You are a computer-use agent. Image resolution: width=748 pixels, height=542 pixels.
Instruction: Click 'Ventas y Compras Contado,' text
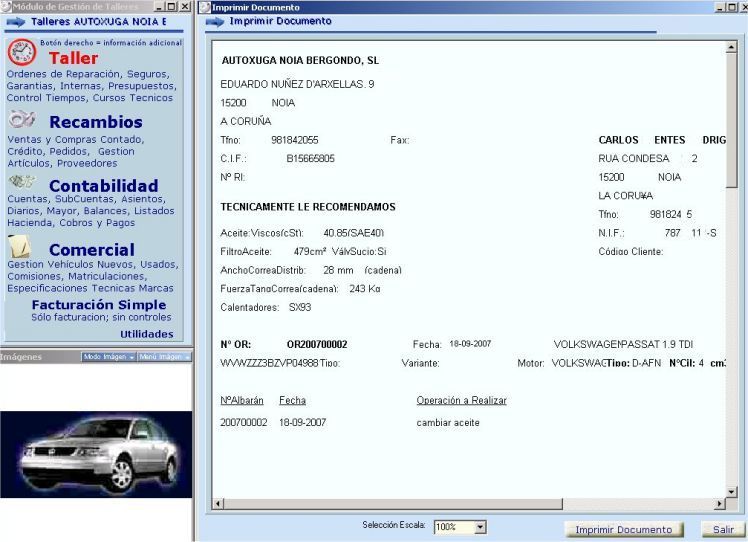pos(76,139)
